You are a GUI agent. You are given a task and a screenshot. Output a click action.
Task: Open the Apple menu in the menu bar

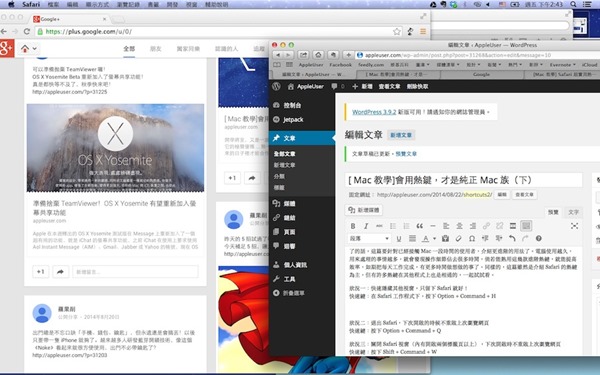pyautogui.click(x=11, y=4)
